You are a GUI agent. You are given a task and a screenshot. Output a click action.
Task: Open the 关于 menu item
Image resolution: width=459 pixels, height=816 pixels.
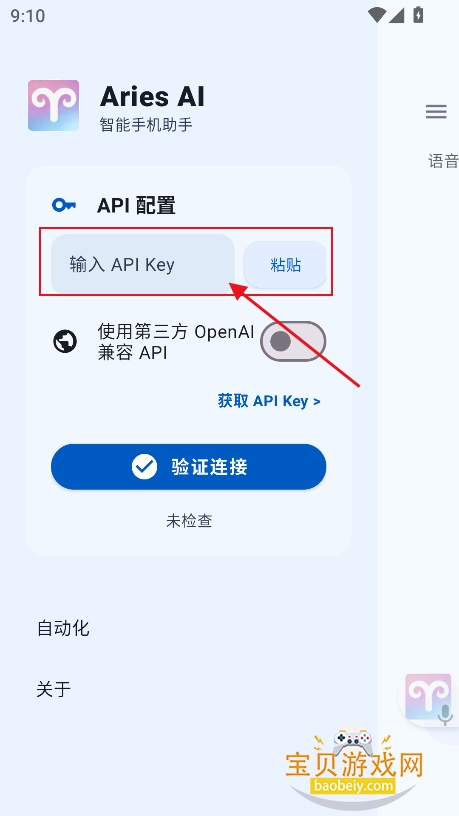(x=54, y=689)
